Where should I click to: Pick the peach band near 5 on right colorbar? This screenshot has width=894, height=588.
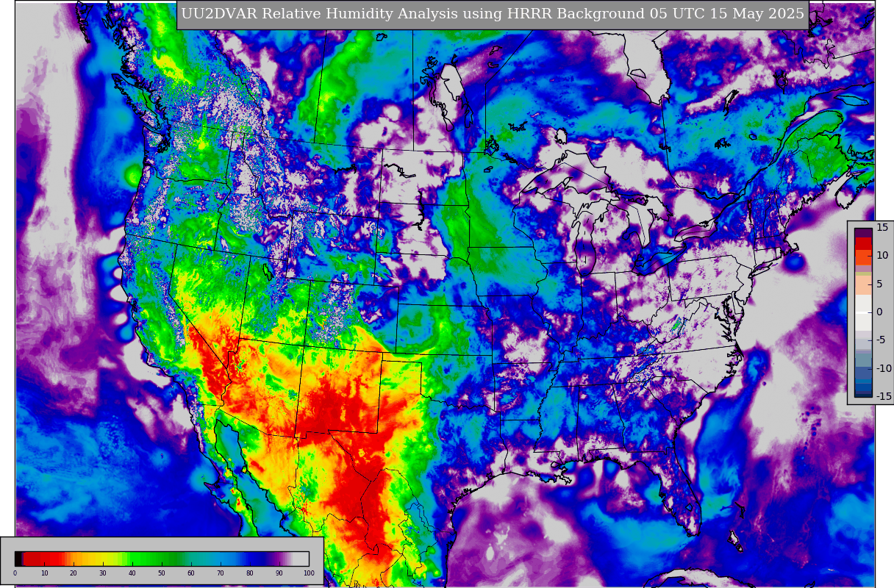pos(863,285)
